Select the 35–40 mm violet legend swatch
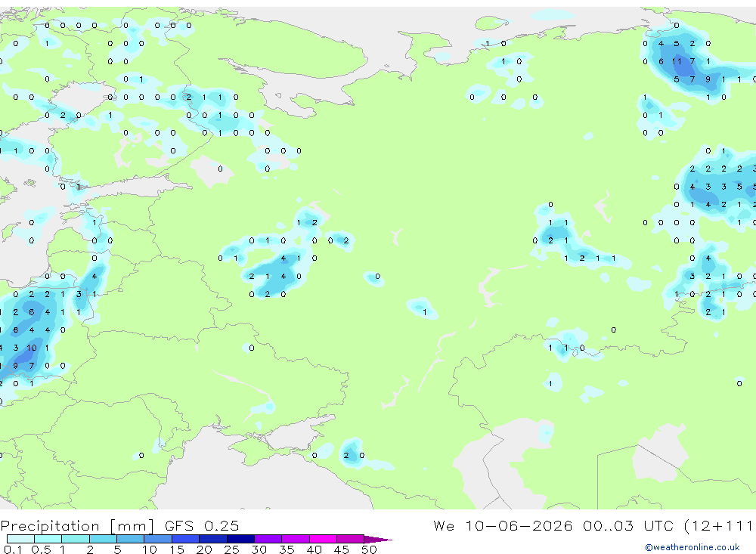 click(x=295, y=539)
